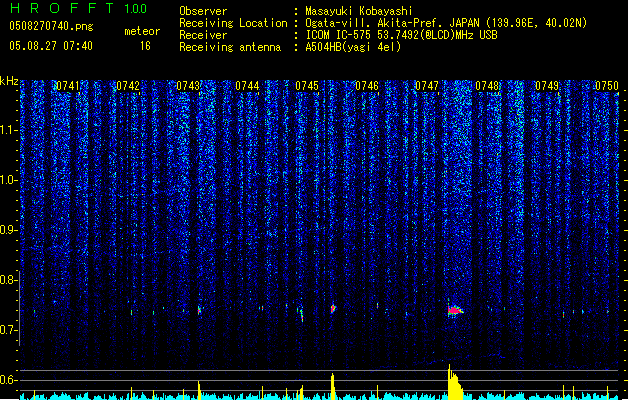Click the 1.1 kHz axis label
Screen dimensions: 629x400
click(8, 130)
